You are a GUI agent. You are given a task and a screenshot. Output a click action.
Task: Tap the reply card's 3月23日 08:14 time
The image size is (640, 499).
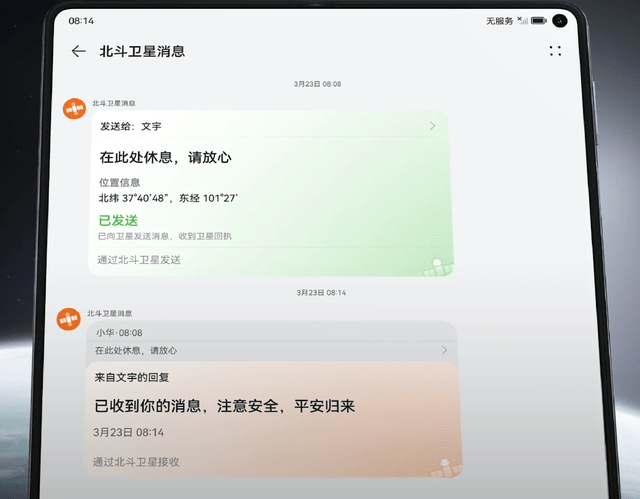[x=128, y=432]
